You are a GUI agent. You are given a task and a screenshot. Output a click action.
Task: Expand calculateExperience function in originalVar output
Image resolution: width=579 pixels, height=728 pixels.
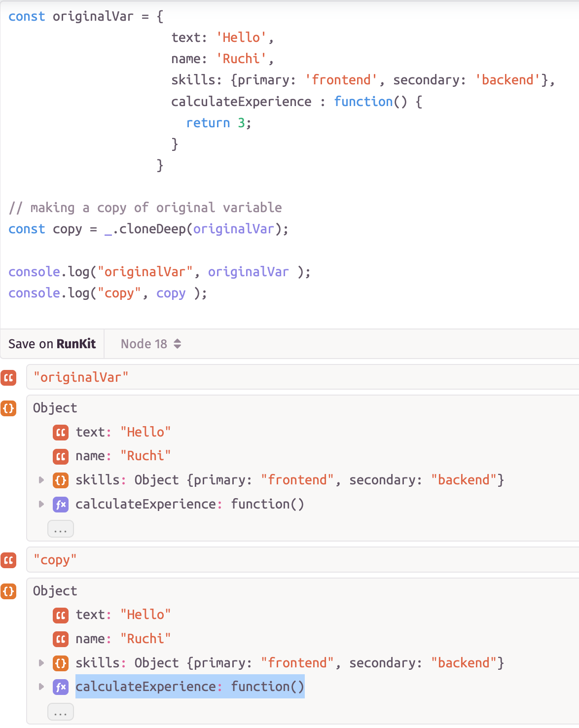[41, 505]
